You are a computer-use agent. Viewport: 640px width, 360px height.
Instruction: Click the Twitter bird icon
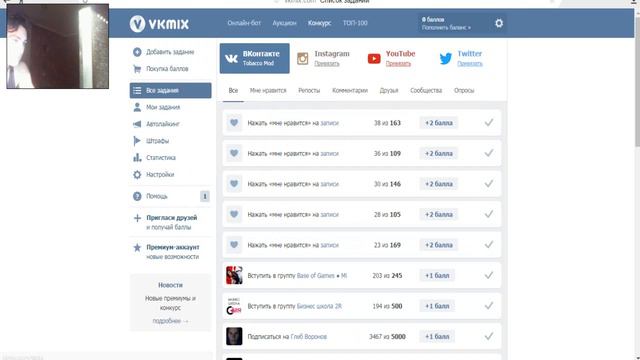click(446, 58)
